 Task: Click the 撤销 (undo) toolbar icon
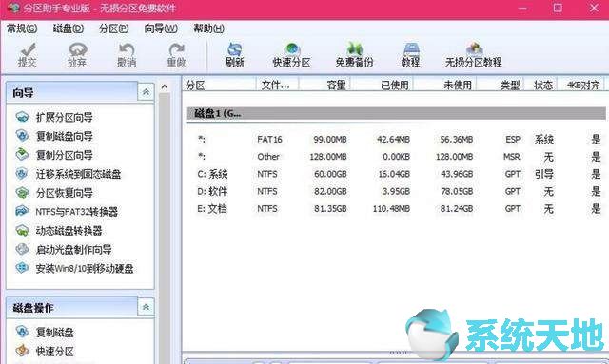127,55
